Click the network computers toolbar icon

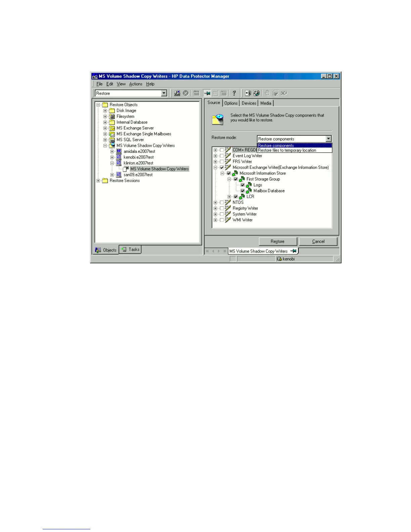[x=177, y=93]
